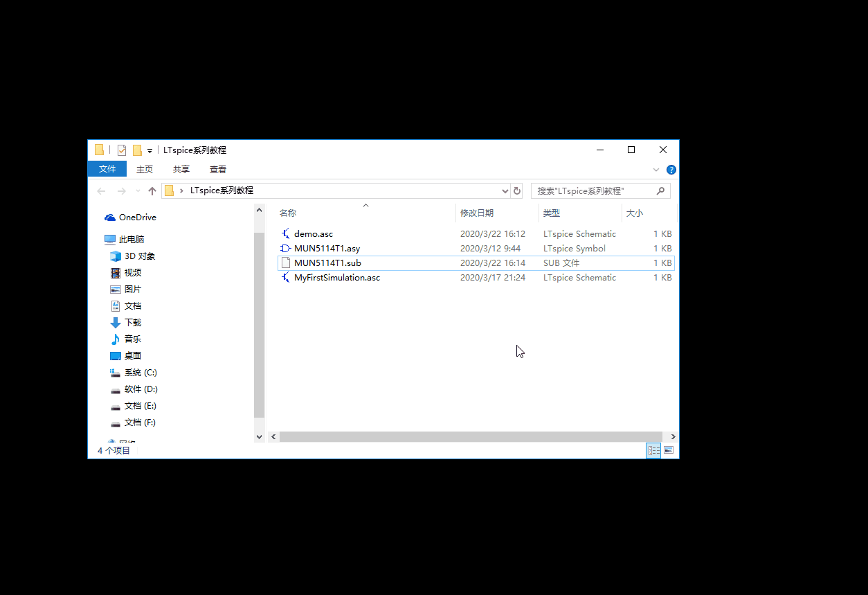Click the type cell "SUB 文件"
868x595 pixels.
click(x=561, y=263)
